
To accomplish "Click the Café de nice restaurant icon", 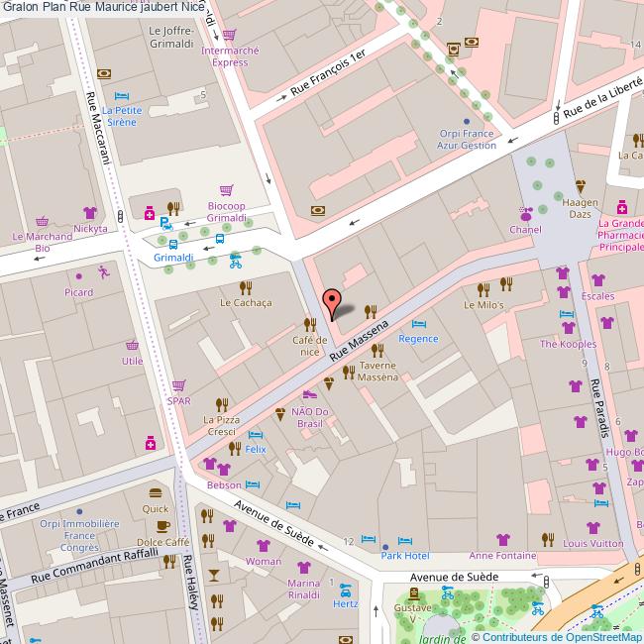I will 309,324.
